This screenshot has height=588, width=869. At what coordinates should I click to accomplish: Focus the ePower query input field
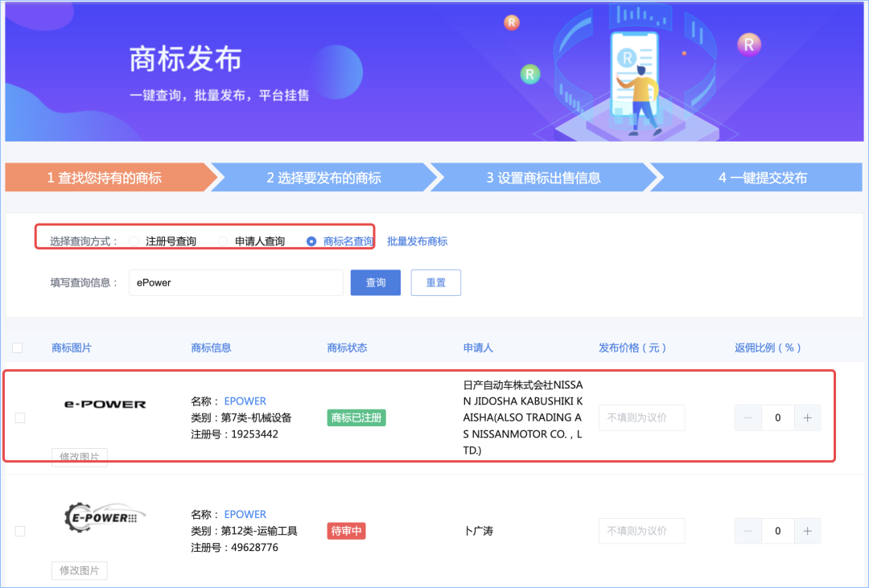(236, 282)
